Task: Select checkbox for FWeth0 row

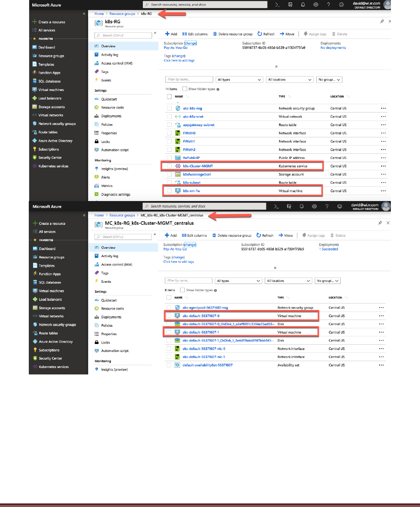Action: click(169, 133)
